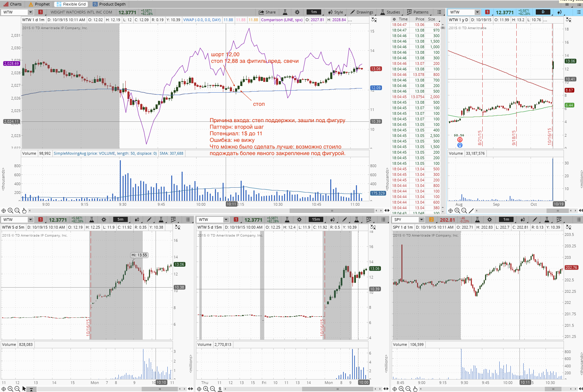Open drawings pencil on 5m chart toolbar
Screen dimensions: 583x392
coord(149,220)
